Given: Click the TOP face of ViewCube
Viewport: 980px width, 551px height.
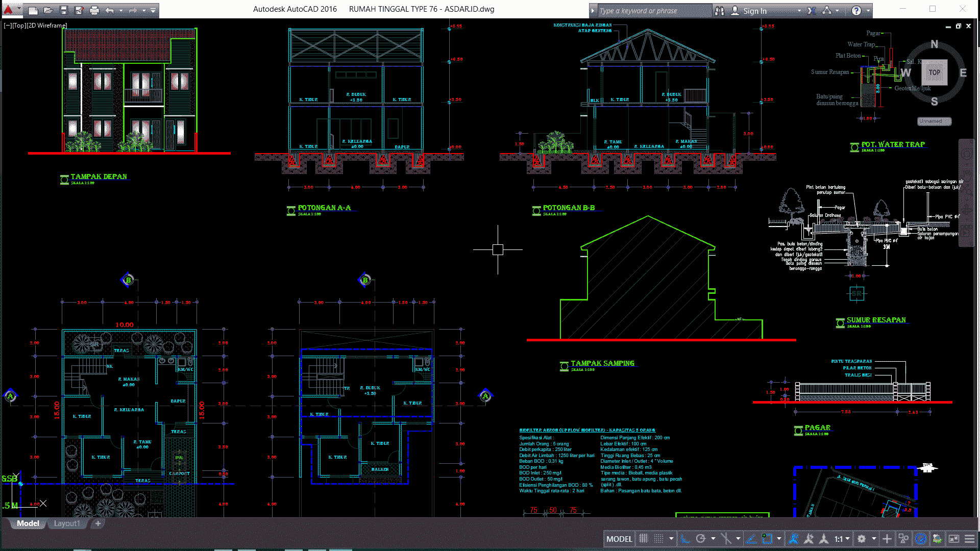Looking at the screenshot, I should point(935,72).
